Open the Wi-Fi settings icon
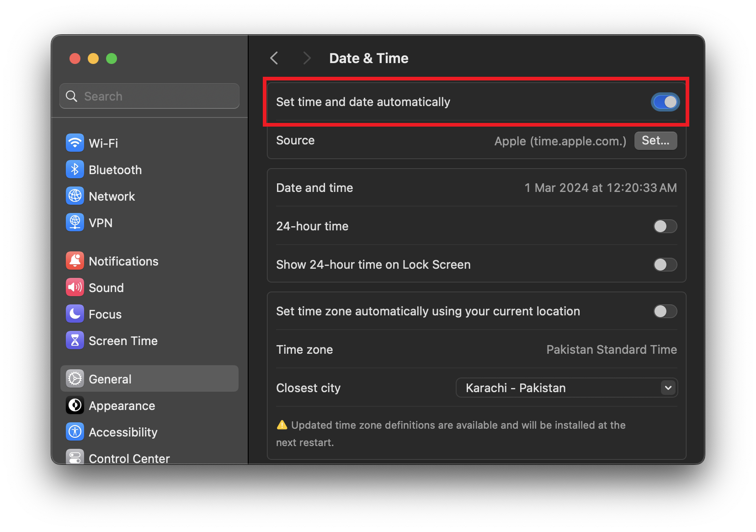756x532 pixels. coord(75,143)
